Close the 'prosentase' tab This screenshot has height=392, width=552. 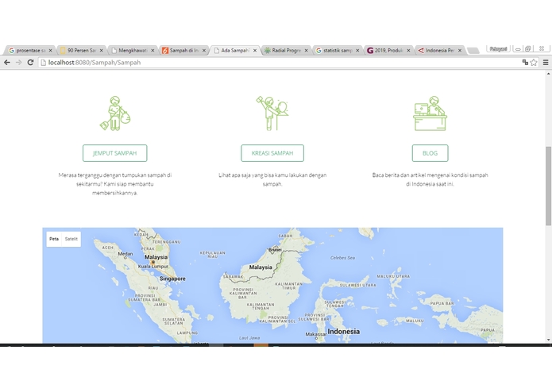[50, 50]
